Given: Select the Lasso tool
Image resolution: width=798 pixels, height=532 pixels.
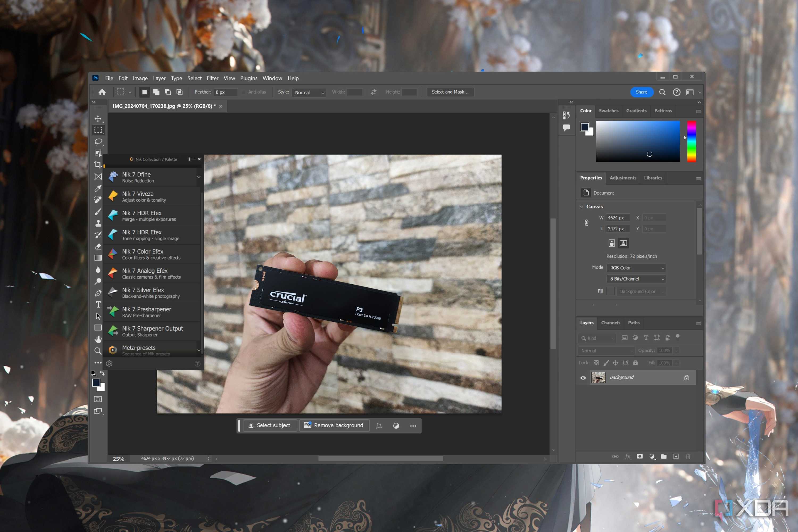Looking at the screenshot, I should coord(98,142).
